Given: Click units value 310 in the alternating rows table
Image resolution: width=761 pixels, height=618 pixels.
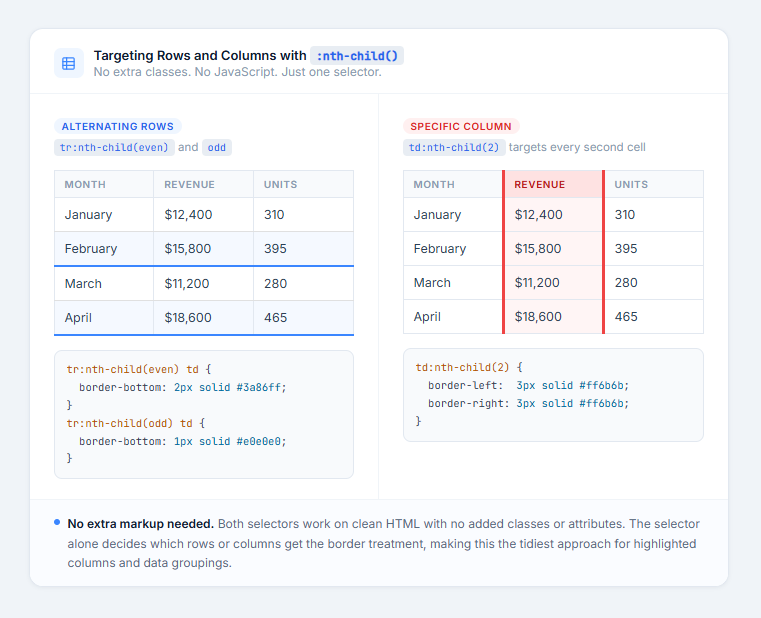Looking at the screenshot, I should (x=303, y=215).
